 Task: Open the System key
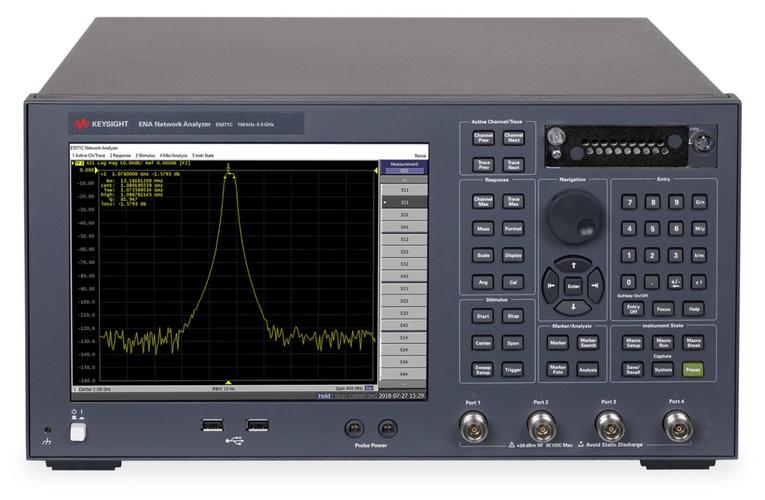(664, 370)
